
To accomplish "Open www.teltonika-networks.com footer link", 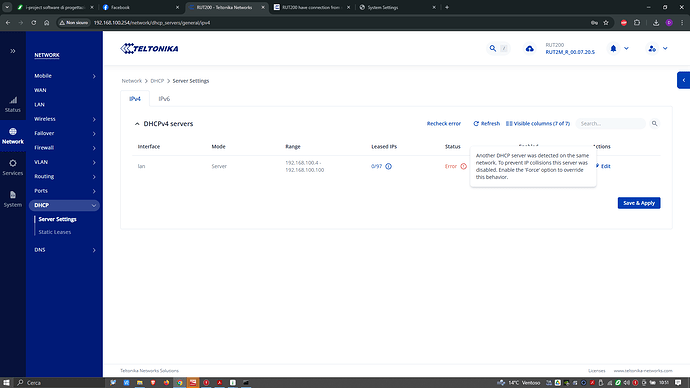I will point(643,371).
